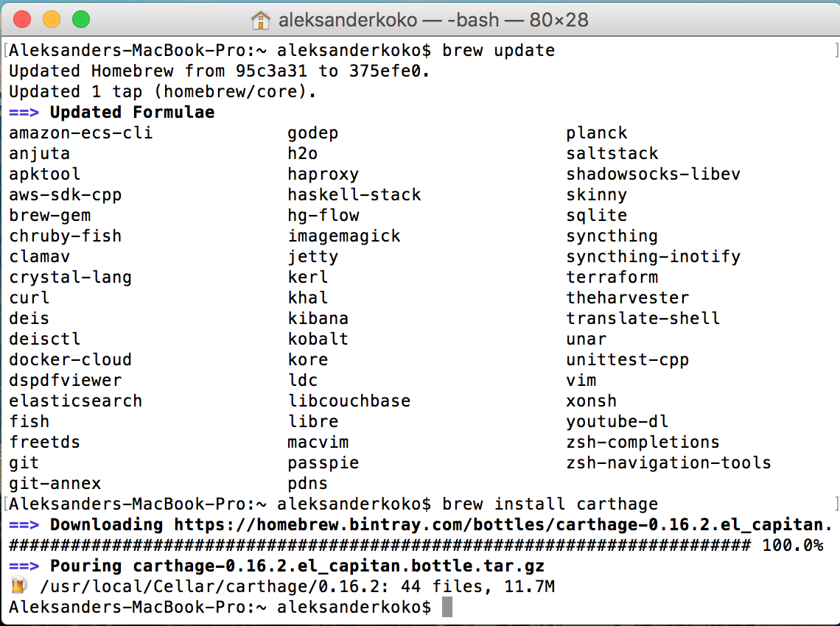840x626 pixels.
Task: Click the blue arrow before Updated Formulae
Action: click(x=27, y=113)
